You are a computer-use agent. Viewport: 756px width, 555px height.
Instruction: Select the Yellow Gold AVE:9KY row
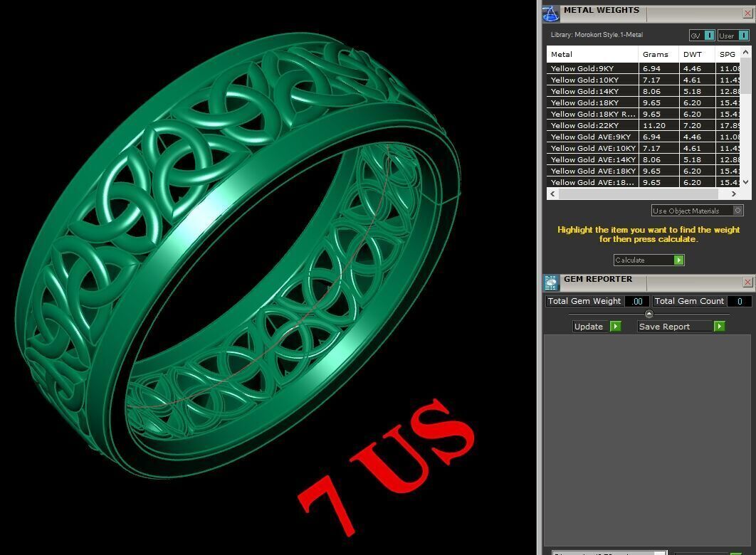644,137
